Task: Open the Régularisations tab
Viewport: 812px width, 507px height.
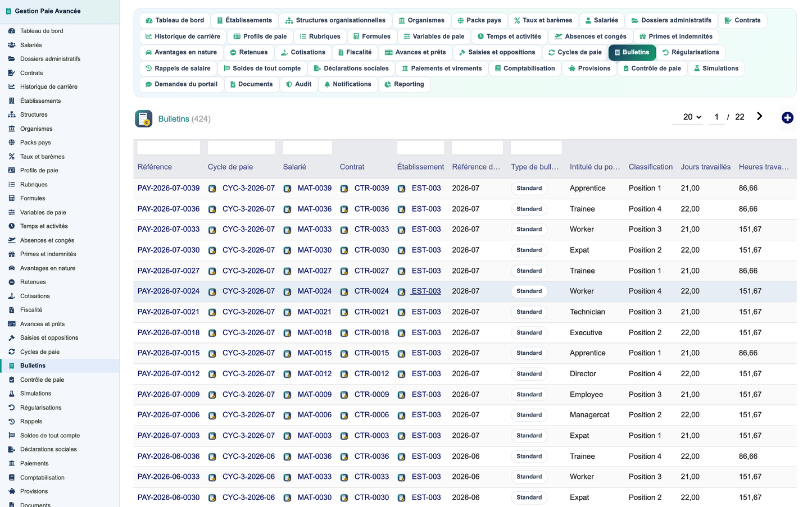Action: 691,52
